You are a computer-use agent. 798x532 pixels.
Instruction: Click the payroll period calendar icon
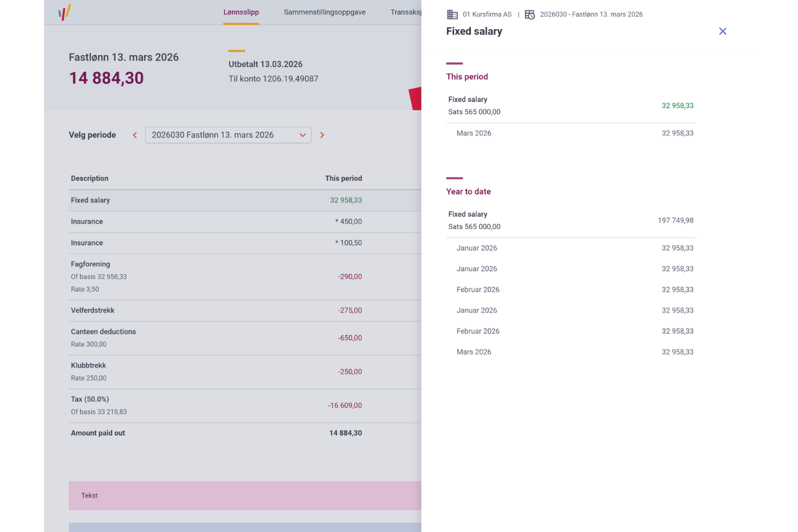tap(530, 15)
